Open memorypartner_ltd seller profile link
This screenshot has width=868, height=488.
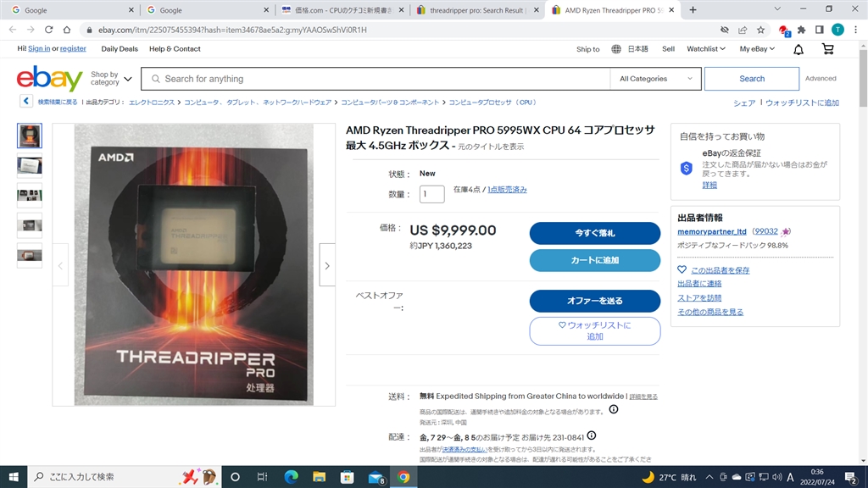(x=712, y=231)
